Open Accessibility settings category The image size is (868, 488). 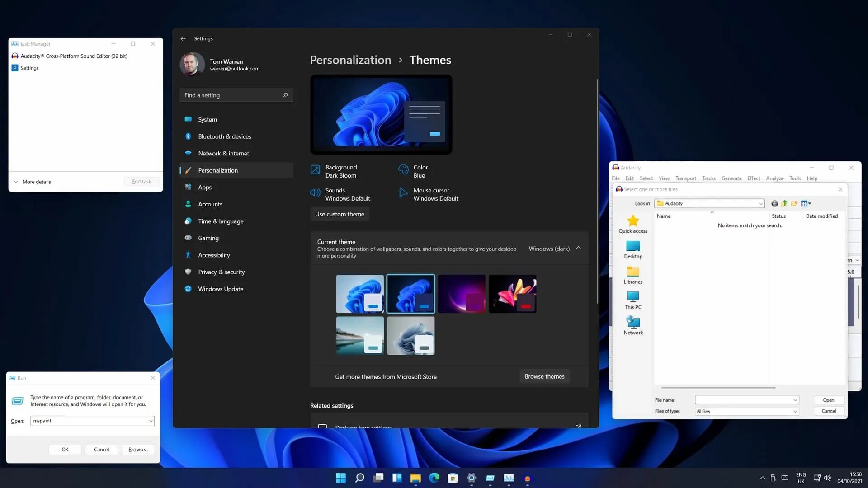(214, 255)
